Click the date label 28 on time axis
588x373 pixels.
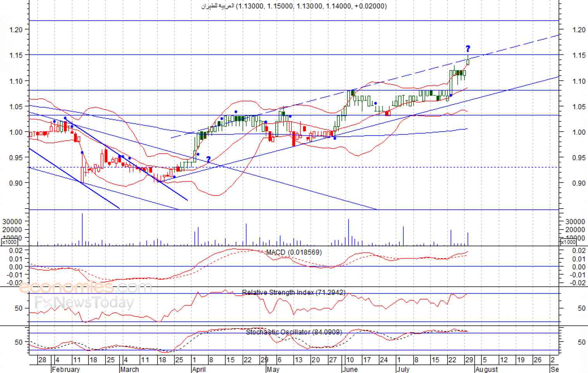42,360
